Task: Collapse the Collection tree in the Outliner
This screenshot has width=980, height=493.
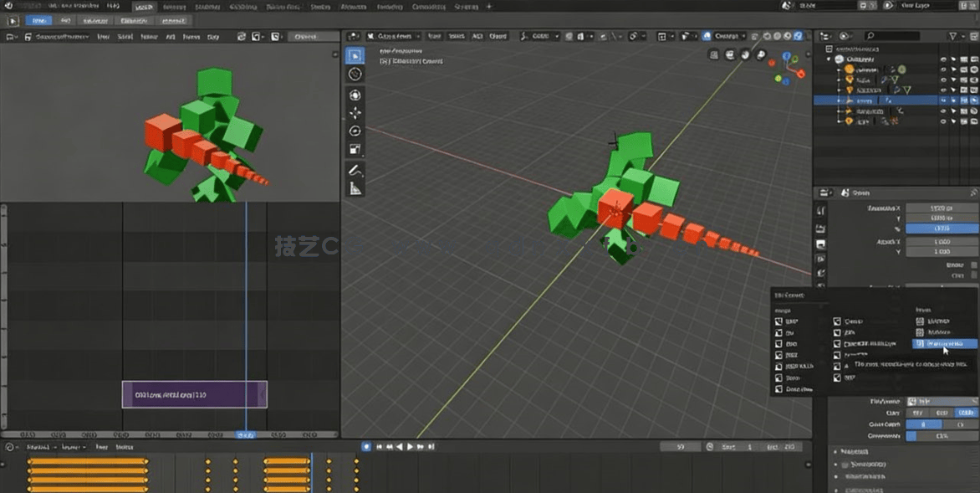Action: 830,59
